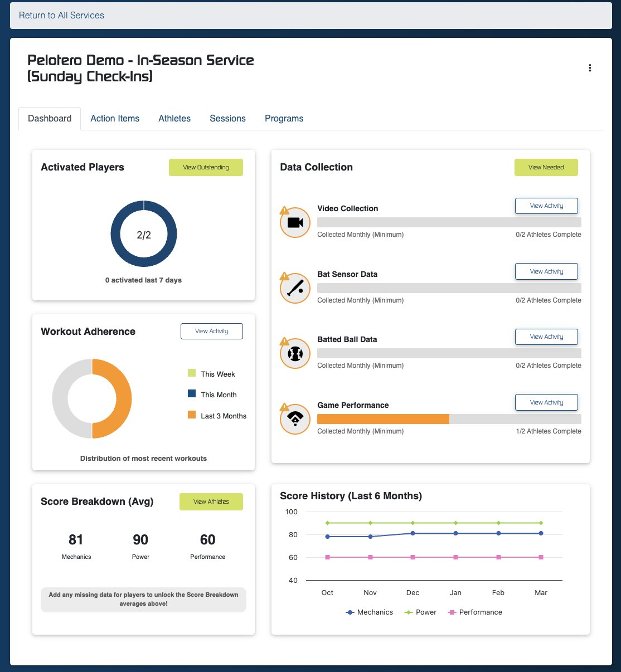View Activity for Workout Adherence

pyautogui.click(x=212, y=331)
